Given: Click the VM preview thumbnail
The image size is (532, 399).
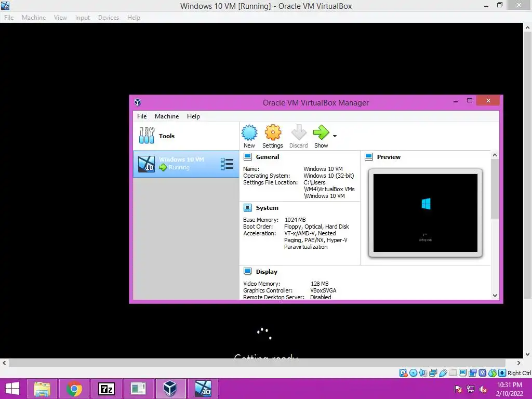Looking at the screenshot, I should point(425,213).
